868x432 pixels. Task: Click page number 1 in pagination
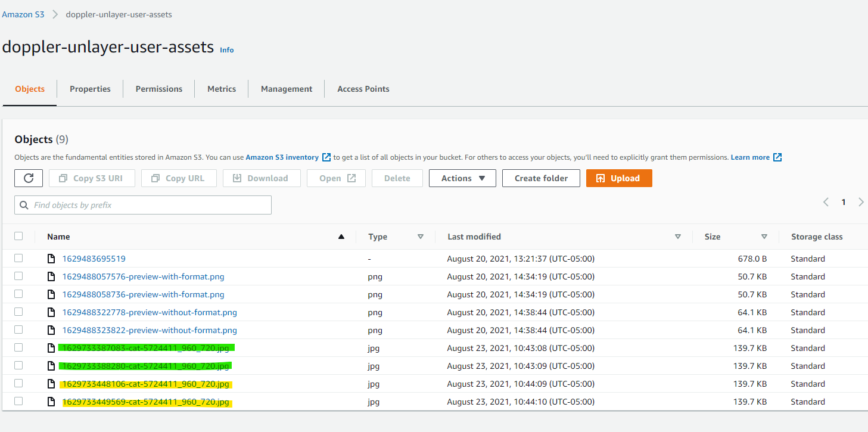coord(844,202)
